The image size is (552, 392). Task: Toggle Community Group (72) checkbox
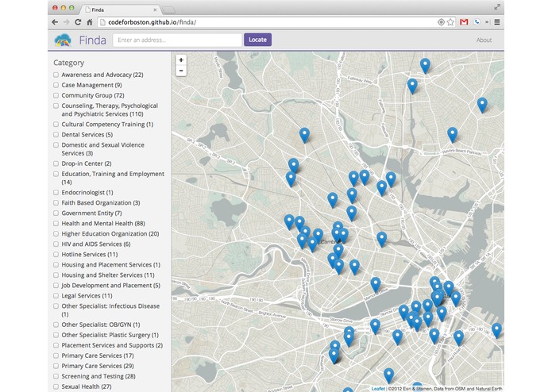56,95
